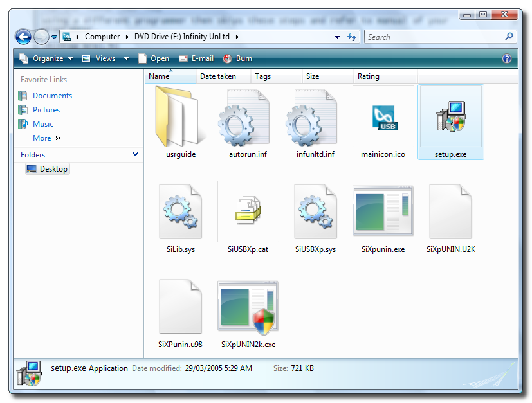532x403 pixels.
Task: Click the mainicon.ico file
Action: tap(383, 118)
